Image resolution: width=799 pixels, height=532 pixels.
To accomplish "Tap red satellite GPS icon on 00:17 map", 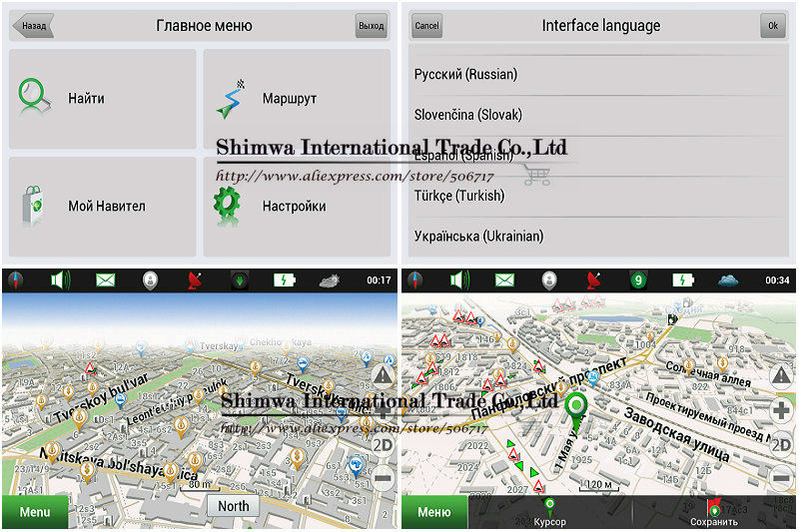I will (194, 280).
